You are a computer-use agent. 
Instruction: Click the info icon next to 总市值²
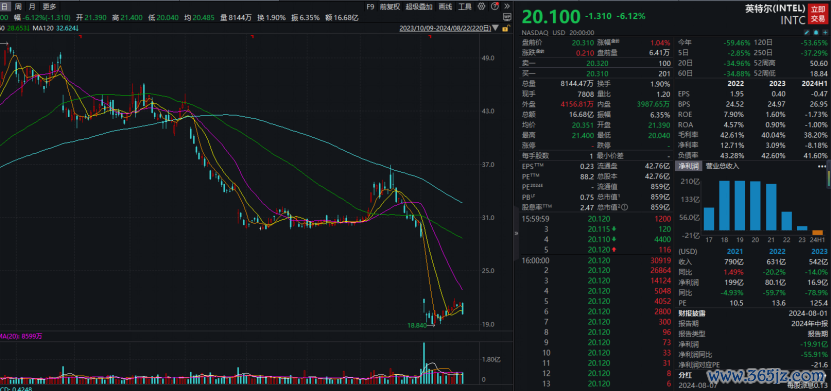click(x=625, y=208)
